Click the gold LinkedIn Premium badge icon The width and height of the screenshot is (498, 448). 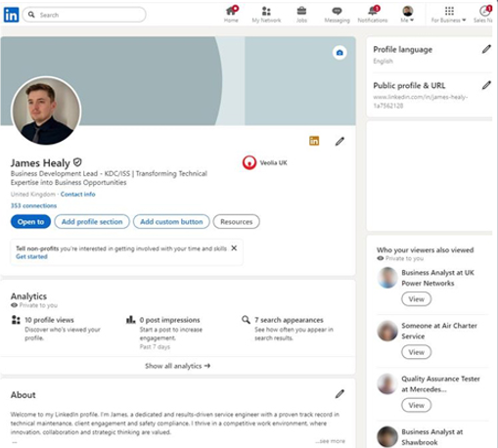click(314, 141)
